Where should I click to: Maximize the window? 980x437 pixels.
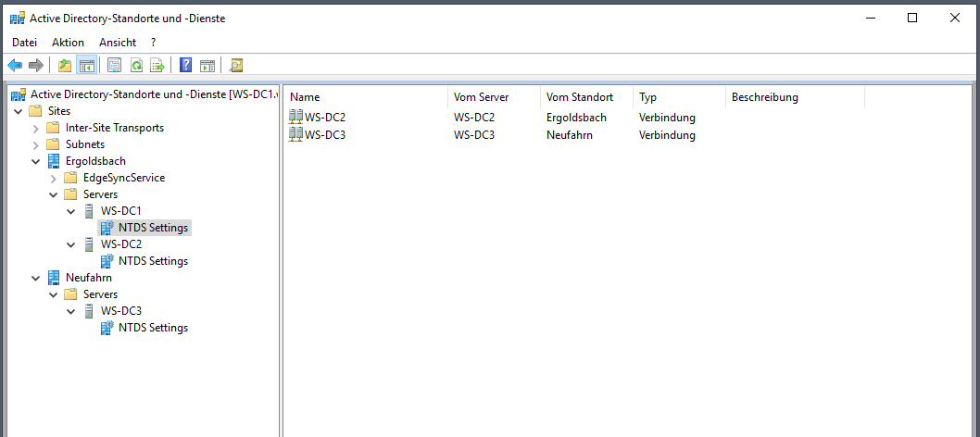click(911, 19)
